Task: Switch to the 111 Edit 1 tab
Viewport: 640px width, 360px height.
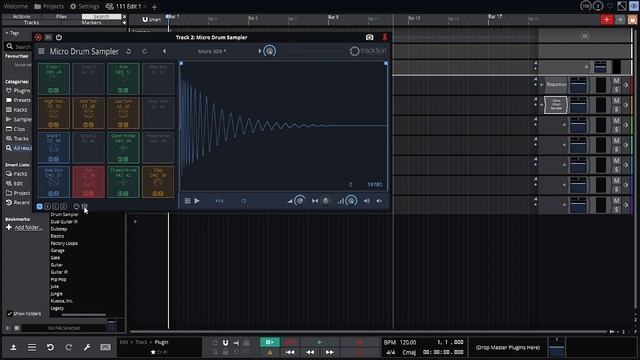Action: pos(126,7)
